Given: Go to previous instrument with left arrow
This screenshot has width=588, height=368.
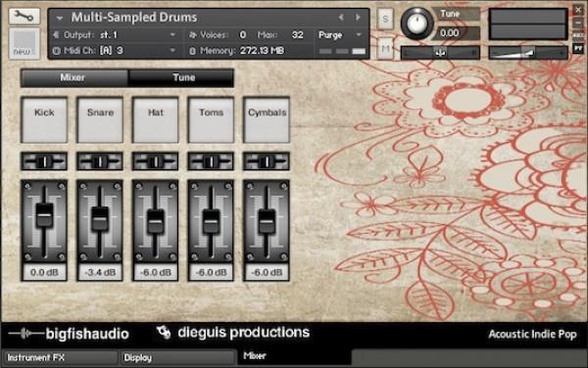Looking at the screenshot, I should (341, 18).
